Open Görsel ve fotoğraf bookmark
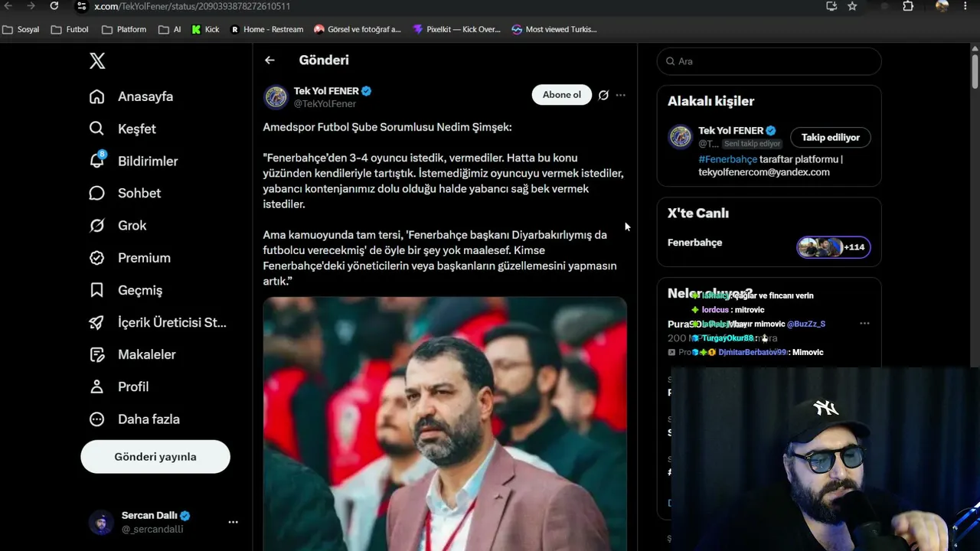Screen dimensions: 980x551 (357, 29)
